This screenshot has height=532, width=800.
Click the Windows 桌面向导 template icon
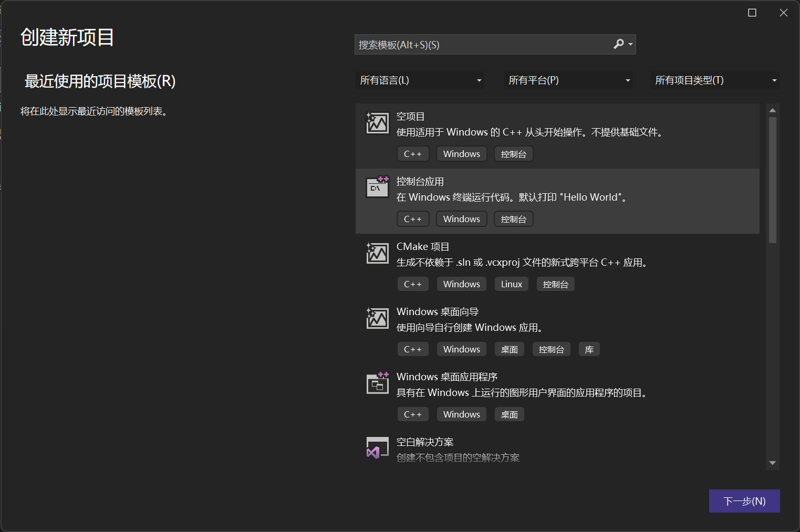pyautogui.click(x=377, y=318)
